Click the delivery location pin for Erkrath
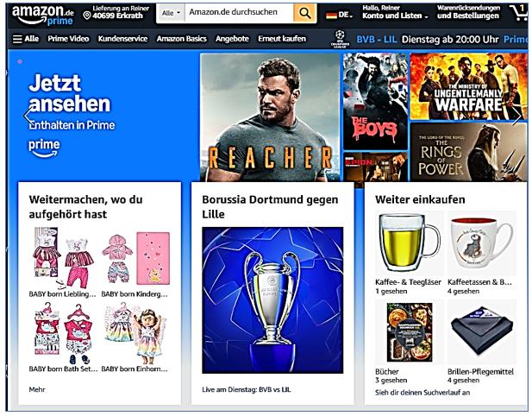 click(87, 16)
